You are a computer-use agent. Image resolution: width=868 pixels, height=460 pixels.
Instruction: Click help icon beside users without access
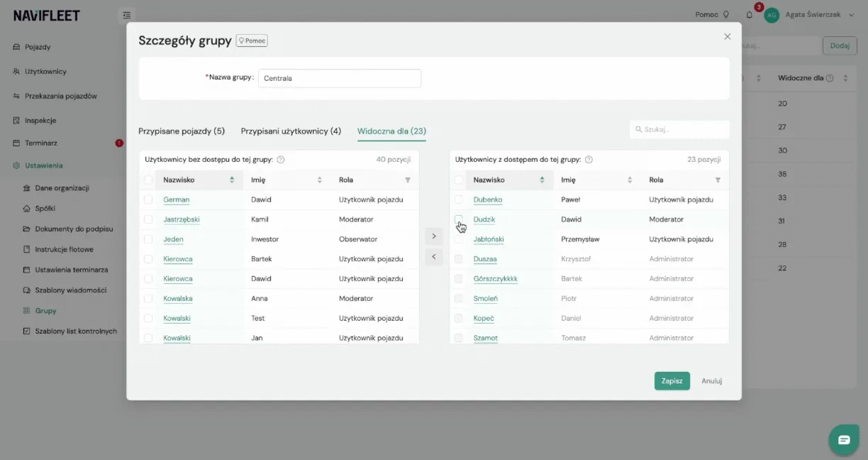coord(281,160)
